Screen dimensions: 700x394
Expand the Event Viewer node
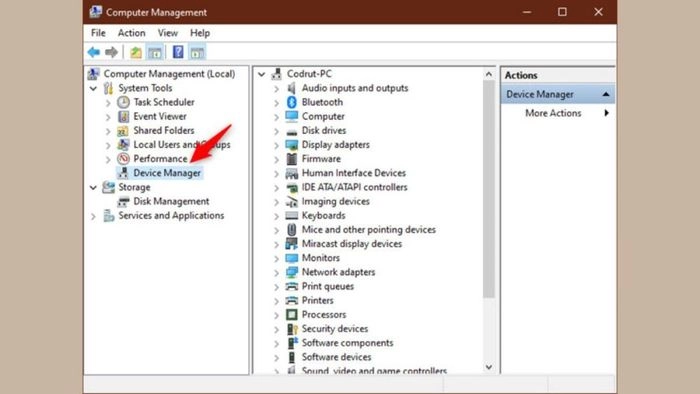108,117
